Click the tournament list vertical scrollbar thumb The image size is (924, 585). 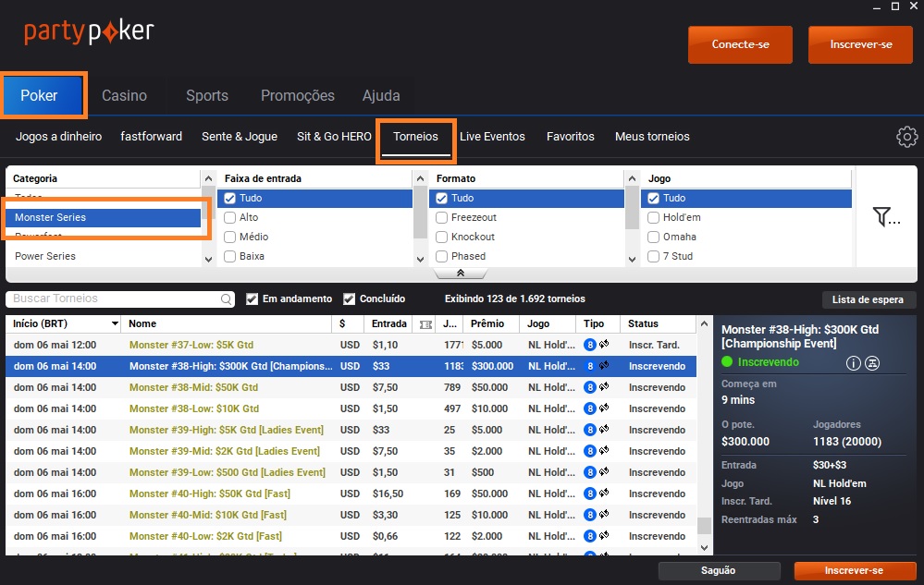704,526
